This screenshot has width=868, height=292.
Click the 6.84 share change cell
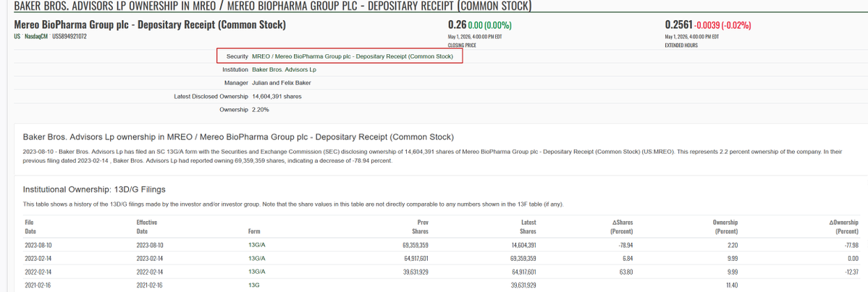tap(628, 258)
